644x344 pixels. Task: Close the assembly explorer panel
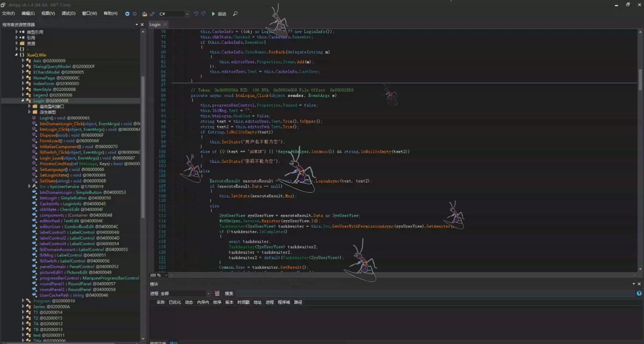point(142,25)
